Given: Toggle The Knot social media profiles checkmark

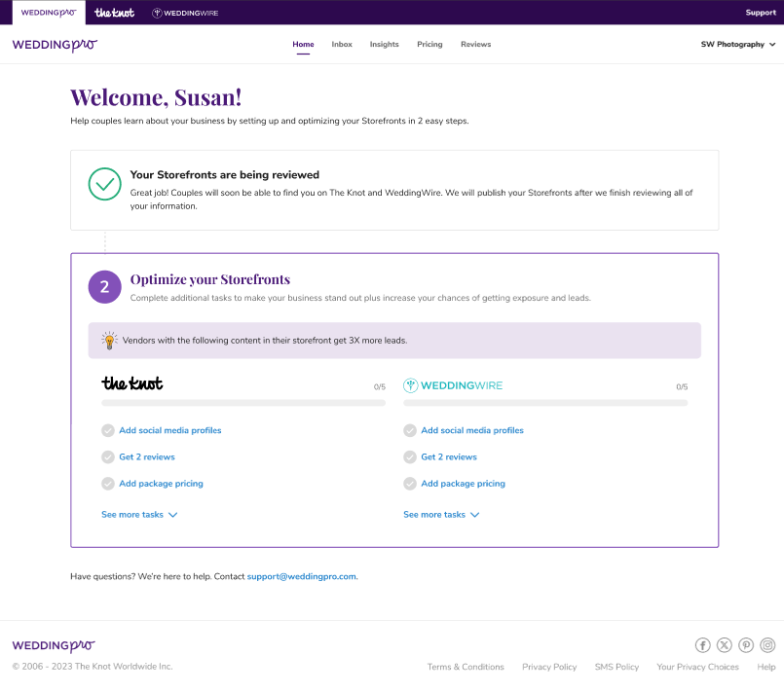Looking at the screenshot, I should (108, 430).
